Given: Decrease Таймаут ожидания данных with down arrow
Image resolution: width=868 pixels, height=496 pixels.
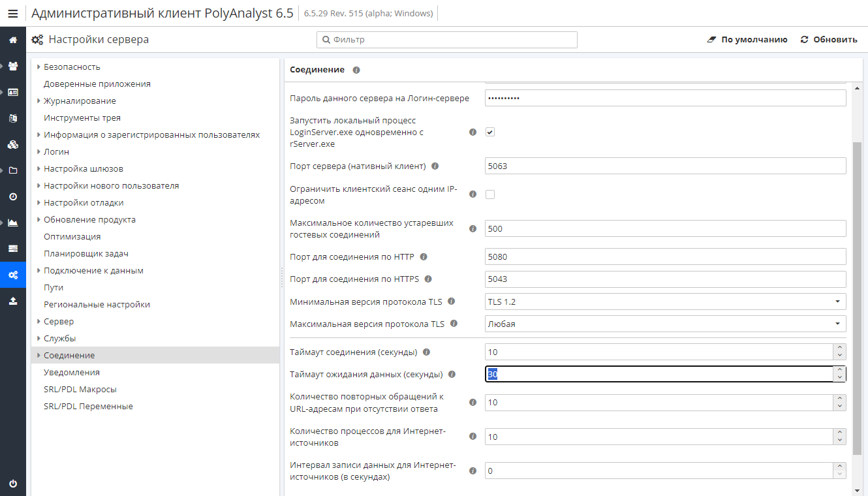Looking at the screenshot, I should coord(840,379).
